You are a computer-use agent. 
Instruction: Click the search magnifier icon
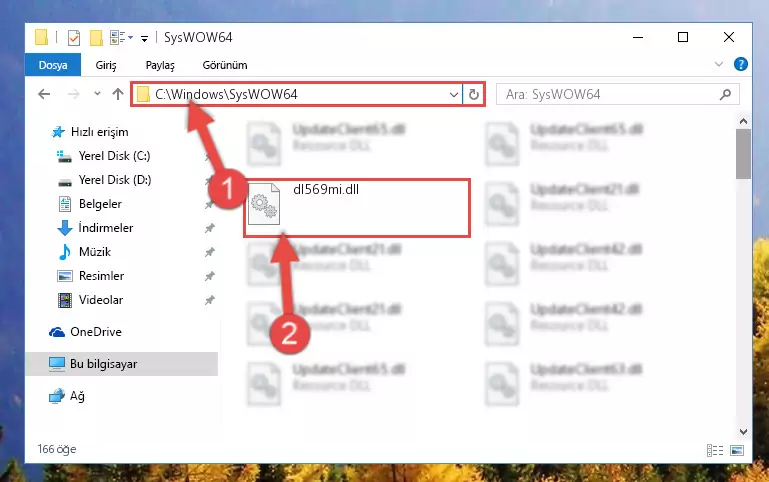pyautogui.click(x=725, y=94)
